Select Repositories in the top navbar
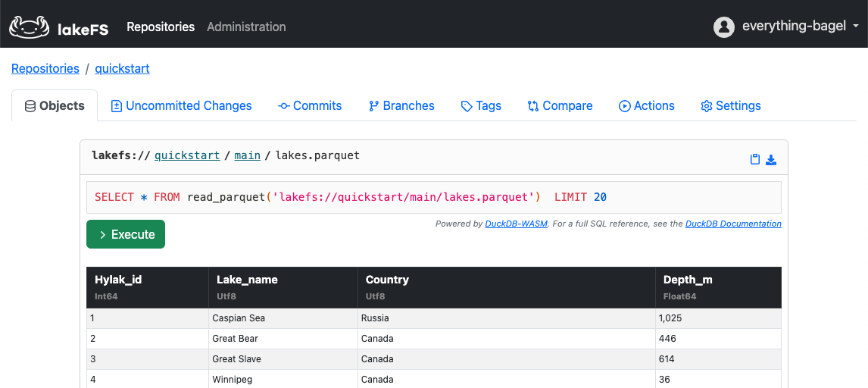This screenshot has width=868, height=388. coord(161,27)
